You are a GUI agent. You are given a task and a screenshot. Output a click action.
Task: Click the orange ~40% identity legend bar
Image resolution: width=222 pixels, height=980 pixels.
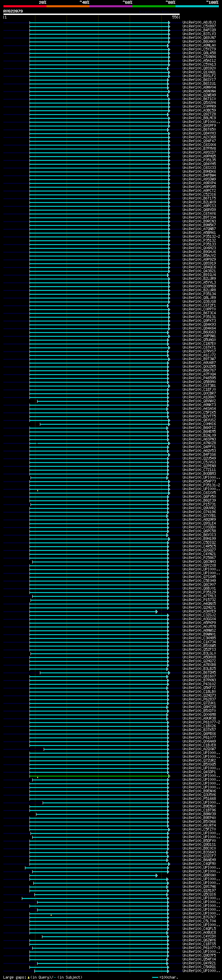tap(68, 6)
